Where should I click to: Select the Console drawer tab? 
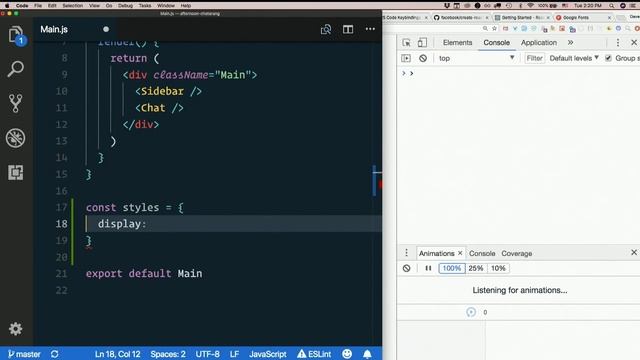[482, 253]
